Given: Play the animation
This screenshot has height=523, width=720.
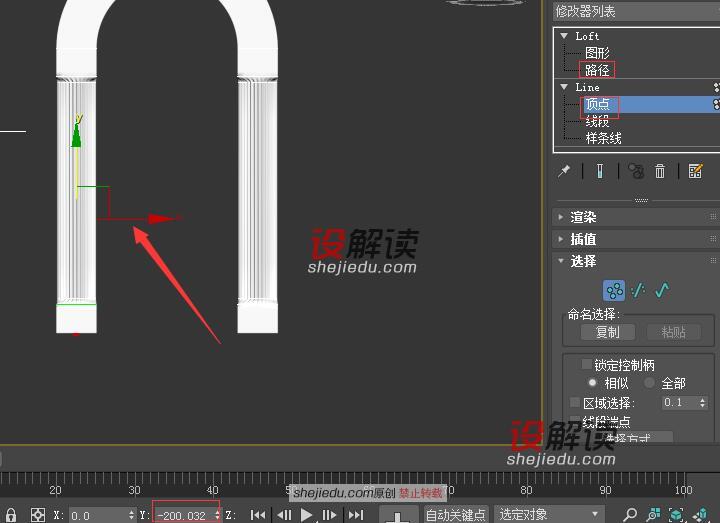Looking at the screenshot, I should pos(306,515).
